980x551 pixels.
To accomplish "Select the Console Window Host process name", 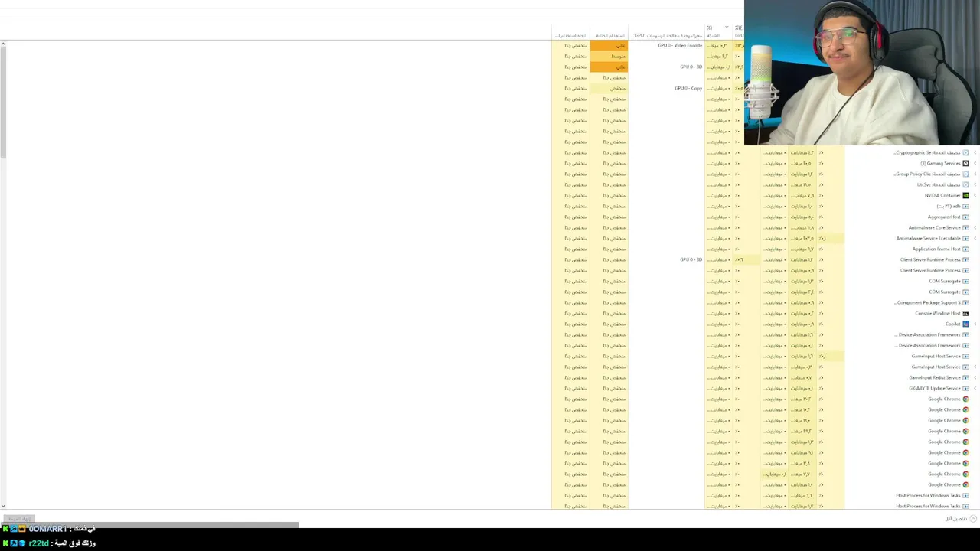I will (x=938, y=314).
